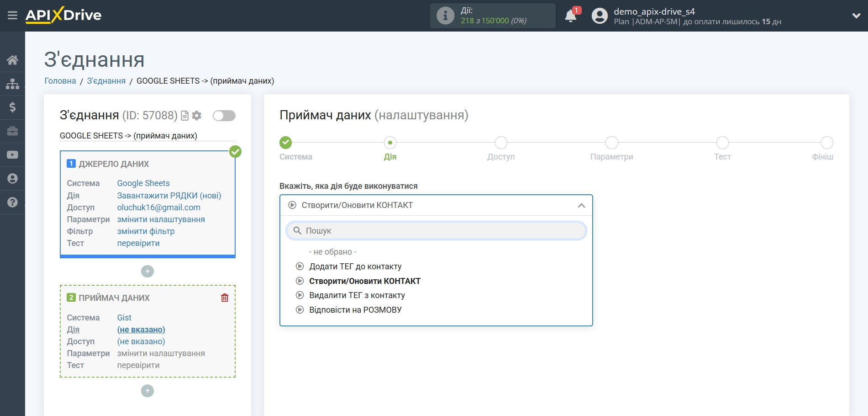Open the hamburger menu in the header
The image size is (868, 416).
pos(12,16)
